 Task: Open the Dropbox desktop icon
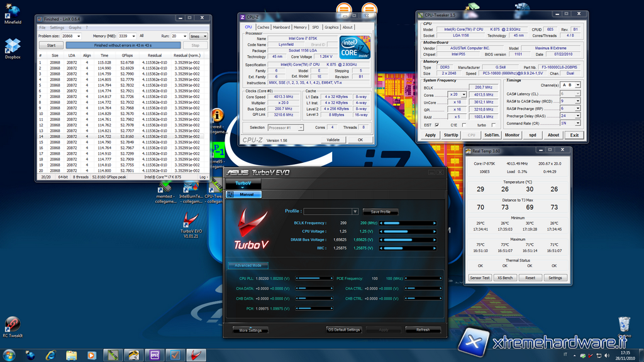coord(13,46)
